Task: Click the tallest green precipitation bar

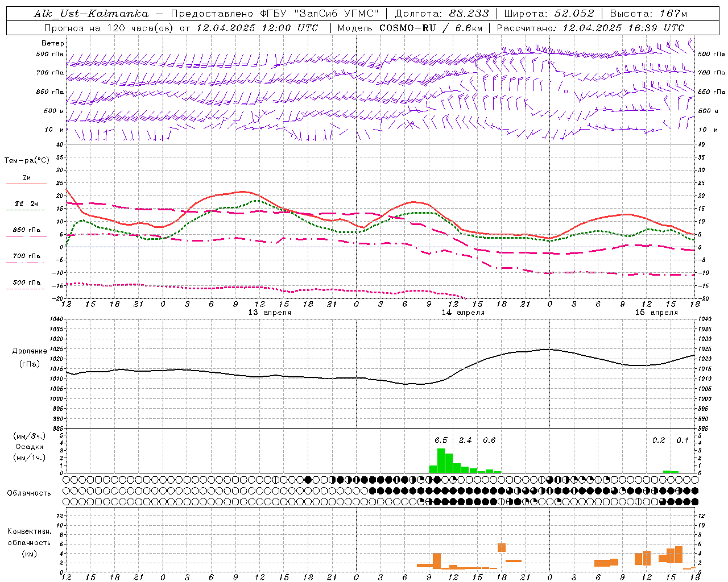Action: (441, 460)
